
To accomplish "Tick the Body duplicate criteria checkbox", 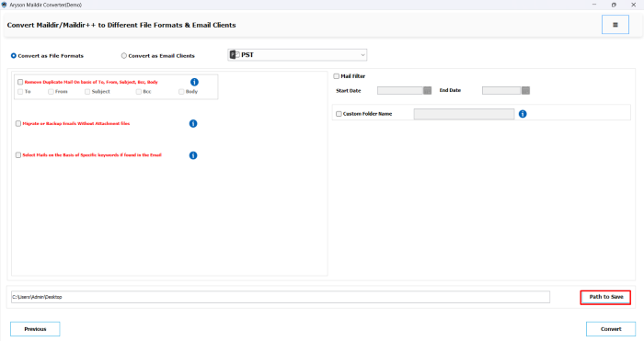I will [181, 92].
